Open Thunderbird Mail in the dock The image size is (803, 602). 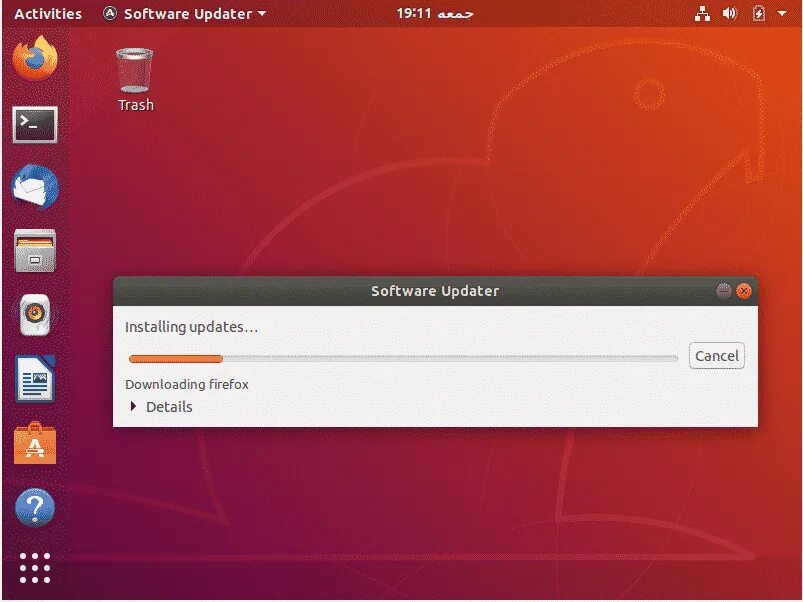coord(35,187)
